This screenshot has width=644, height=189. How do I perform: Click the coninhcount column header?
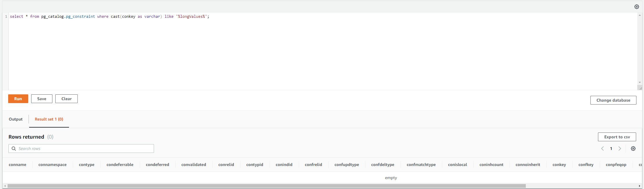tap(491, 165)
